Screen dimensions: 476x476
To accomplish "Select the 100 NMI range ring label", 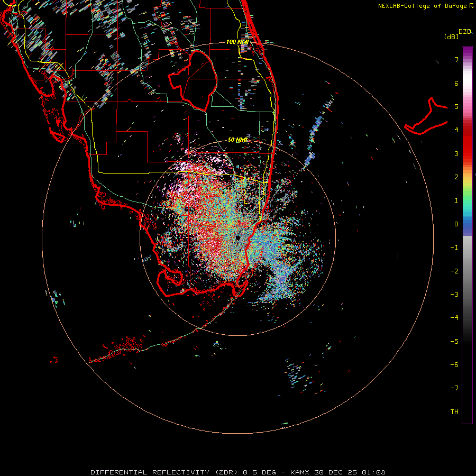I will [237, 42].
